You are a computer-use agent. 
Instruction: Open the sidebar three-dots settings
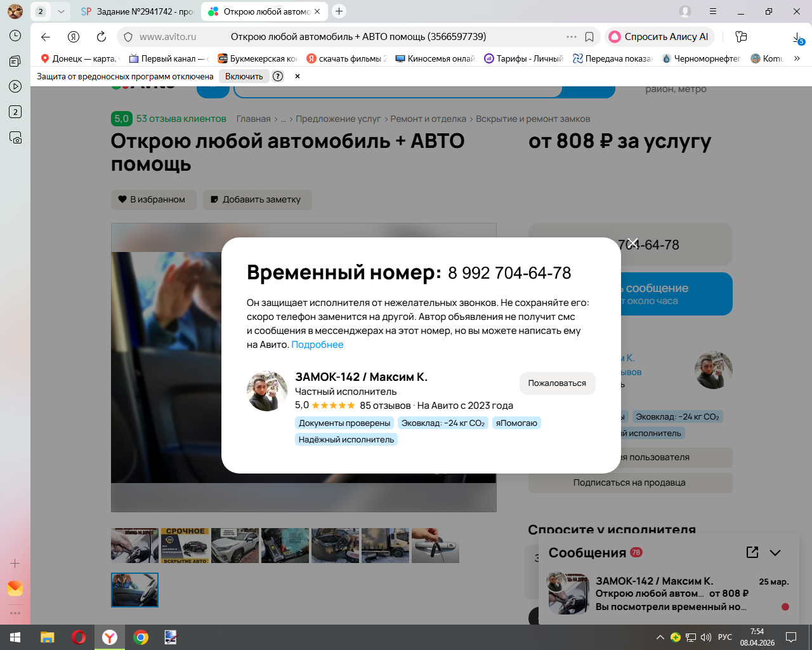[15, 613]
